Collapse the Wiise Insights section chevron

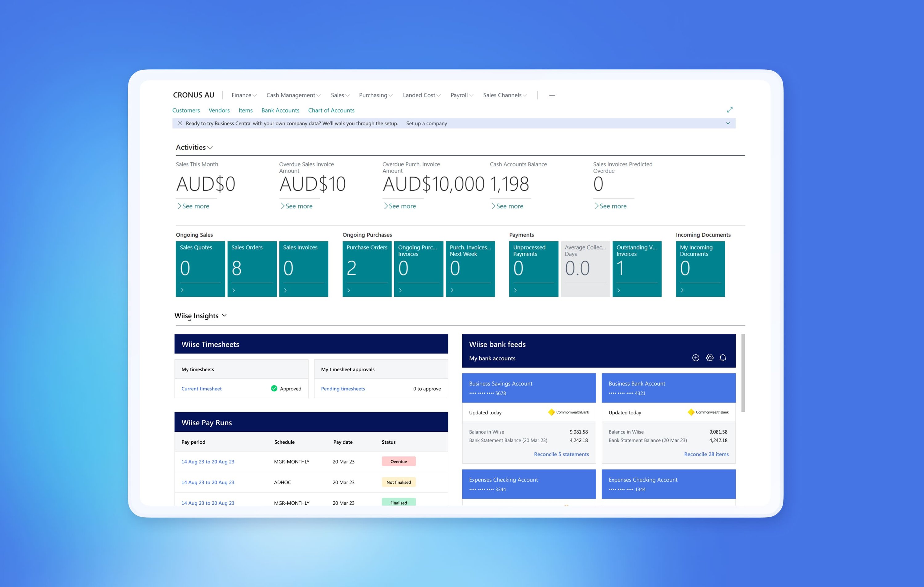tap(225, 315)
